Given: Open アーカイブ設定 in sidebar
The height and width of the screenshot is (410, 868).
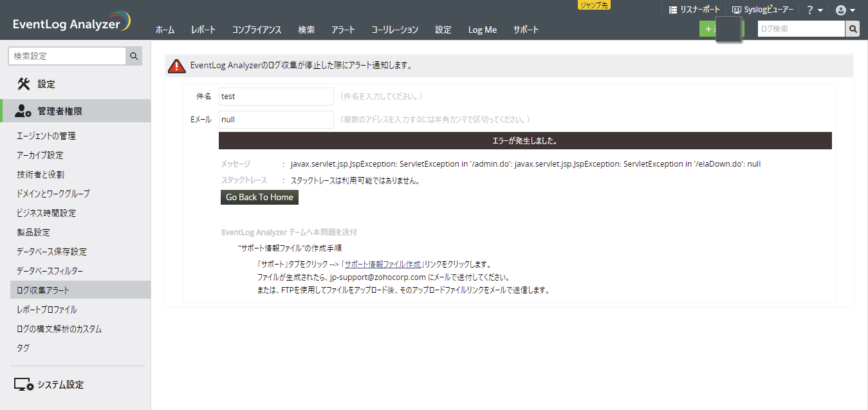Looking at the screenshot, I should (x=40, y=155).
